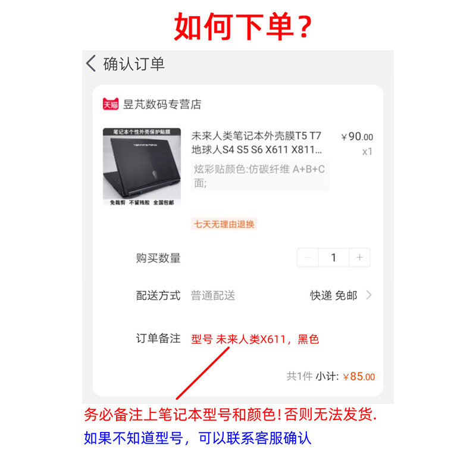Tap the 普通配送 delivery method text
Screen dimensions: 476x476
coord(213,295)
